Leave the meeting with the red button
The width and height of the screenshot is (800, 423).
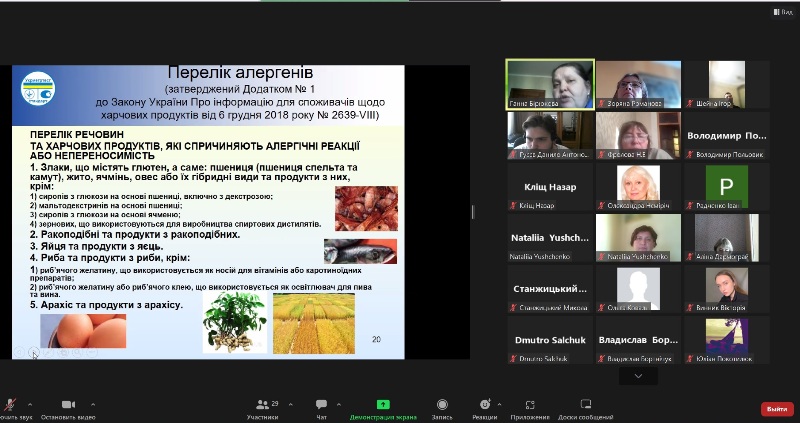[x=775, y=409]
